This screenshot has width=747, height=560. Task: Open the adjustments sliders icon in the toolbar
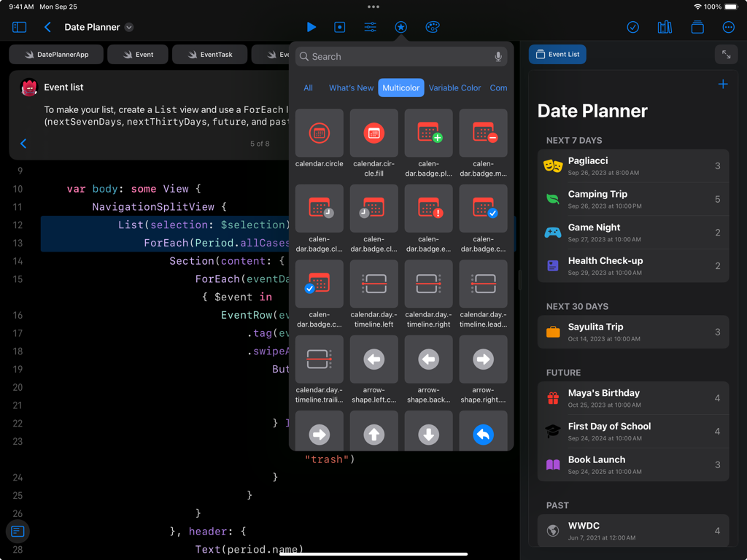pos(370,27)
